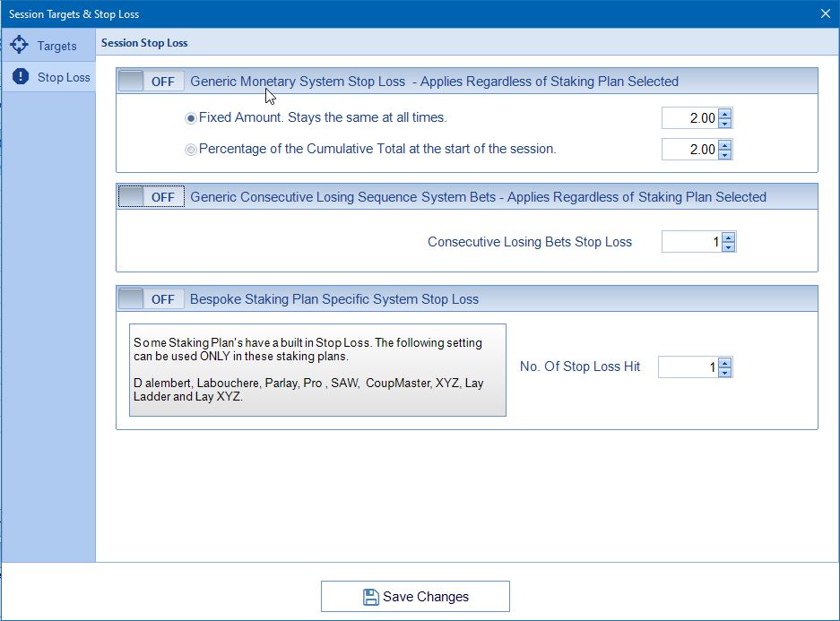
Task: Increase the Fixed Amount value with up arrow
Action: [x=725, y=114]
